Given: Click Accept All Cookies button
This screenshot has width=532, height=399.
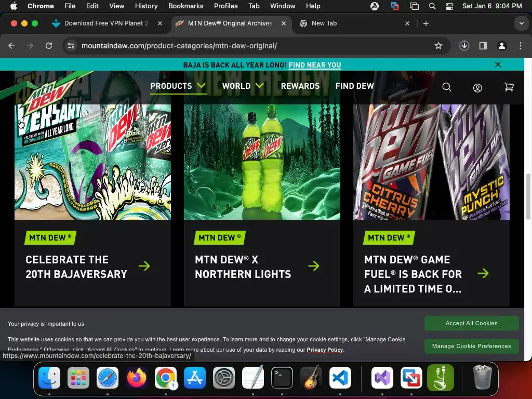Looking at the screenshot, I should tap(471, 323).
